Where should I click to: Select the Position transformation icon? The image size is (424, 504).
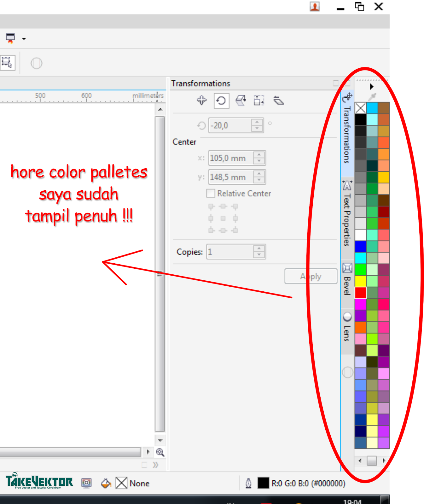(202, 100)
